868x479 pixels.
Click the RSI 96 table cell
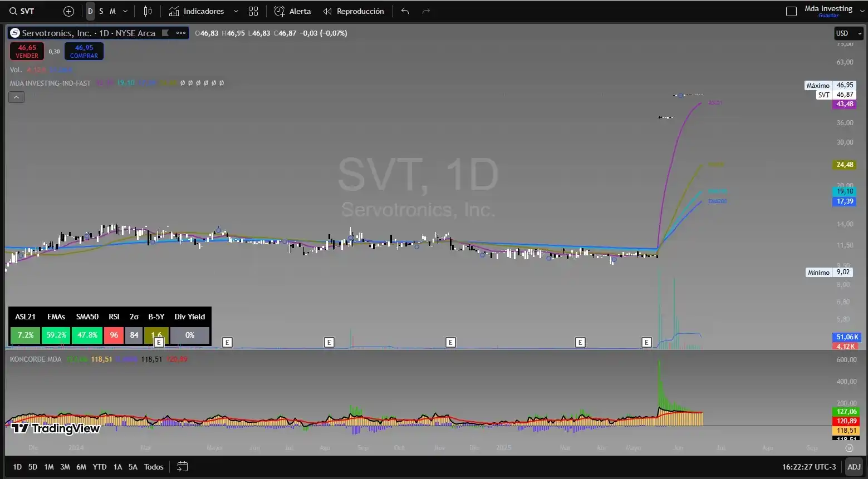(114, 335)
